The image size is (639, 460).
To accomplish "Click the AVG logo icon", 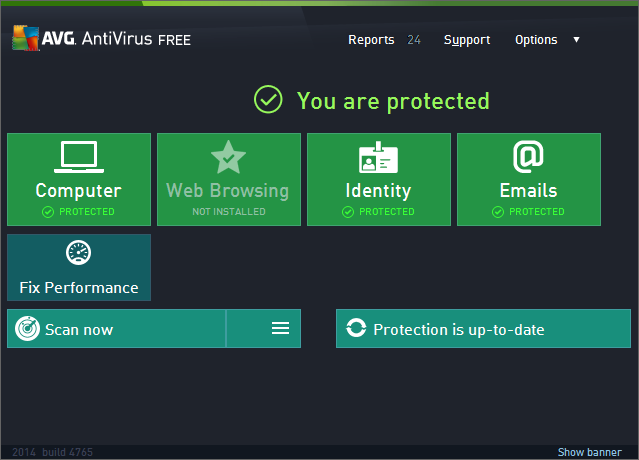I will [x=26, y=38].
